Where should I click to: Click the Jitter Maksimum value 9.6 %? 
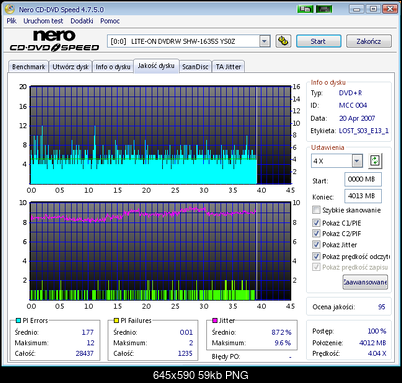(282, 343)
